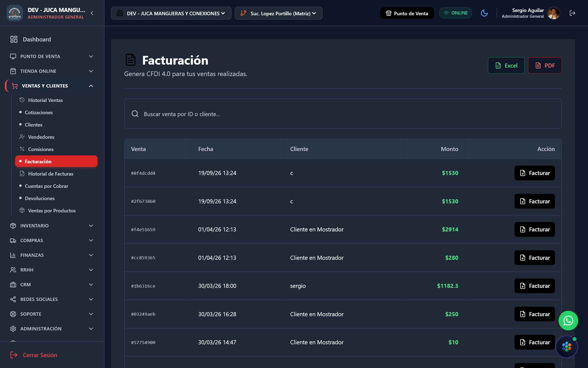
Task: Expand the COMPRAS chevron
Action: click(91, 240)
